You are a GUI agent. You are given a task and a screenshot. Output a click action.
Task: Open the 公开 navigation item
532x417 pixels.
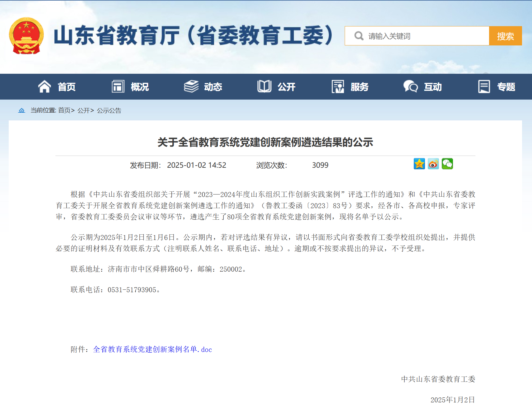pos(287,87)
